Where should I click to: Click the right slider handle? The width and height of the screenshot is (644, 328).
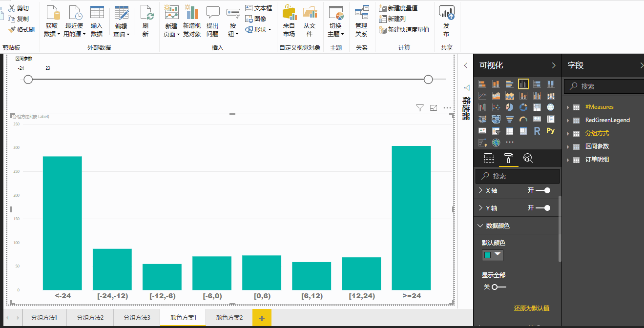tap(428, 79)
